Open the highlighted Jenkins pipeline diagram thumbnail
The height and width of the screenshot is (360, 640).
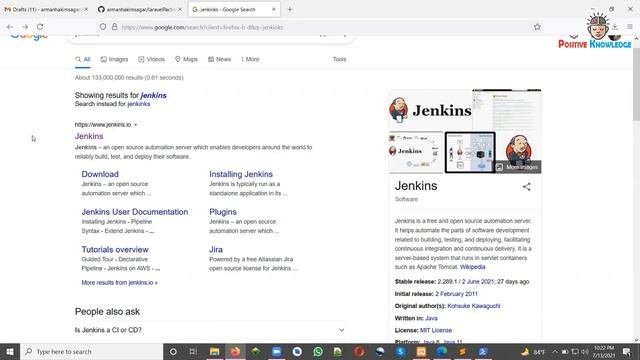point(470,152)
